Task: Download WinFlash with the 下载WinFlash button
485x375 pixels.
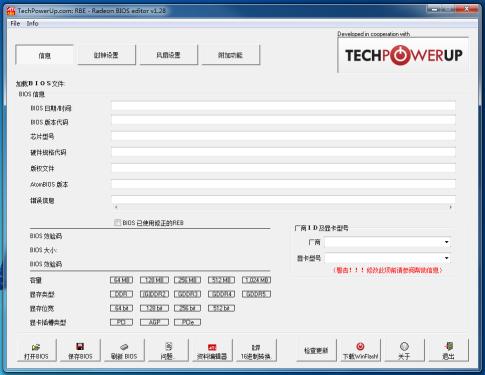Action: pyautogui.click(x=360, y=350)
